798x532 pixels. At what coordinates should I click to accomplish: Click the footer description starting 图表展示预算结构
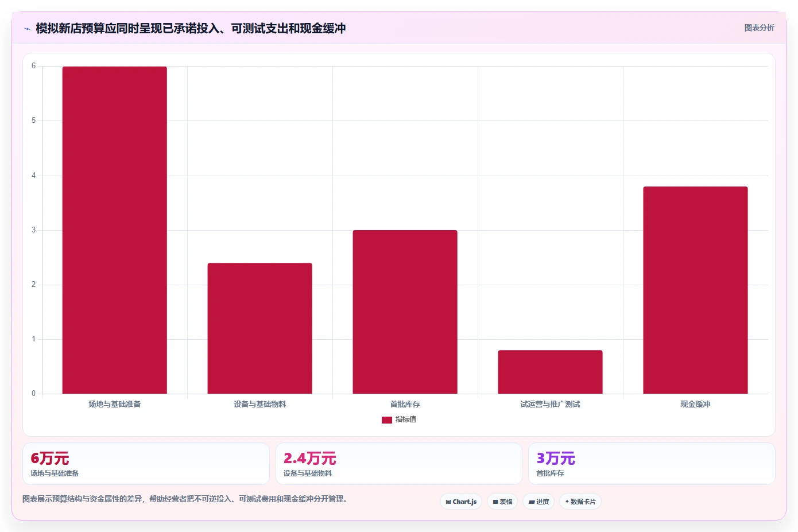click(185, 499)
